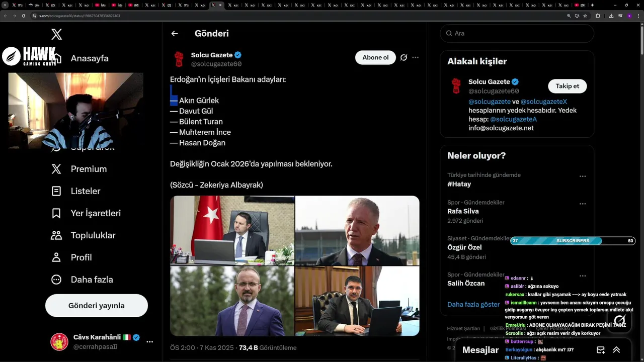Open account menu dots beside Câvs Karahânli
The width and height of the screenshot is (644, 362).
149,342
